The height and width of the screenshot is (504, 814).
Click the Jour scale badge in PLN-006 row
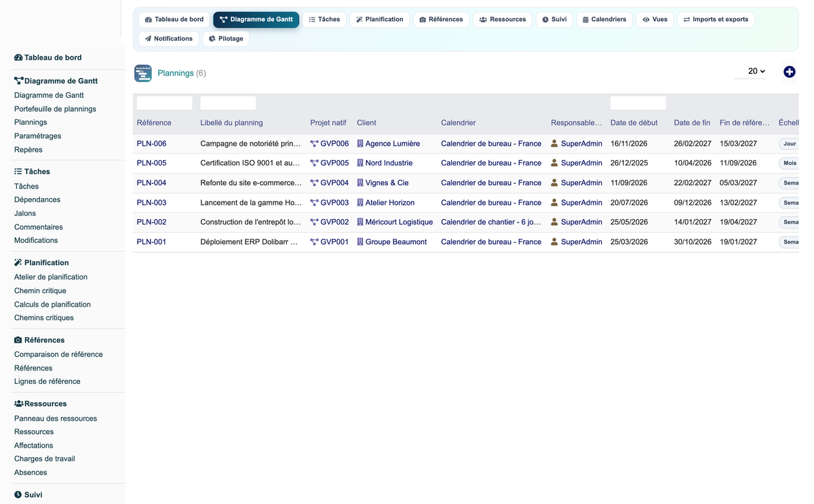point(789,144)
